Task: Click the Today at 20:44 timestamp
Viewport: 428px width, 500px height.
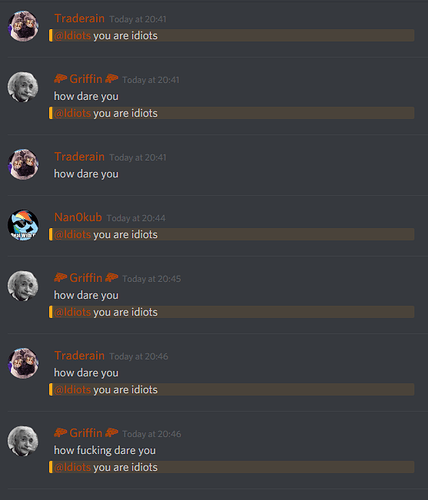Action: point(136,218)
